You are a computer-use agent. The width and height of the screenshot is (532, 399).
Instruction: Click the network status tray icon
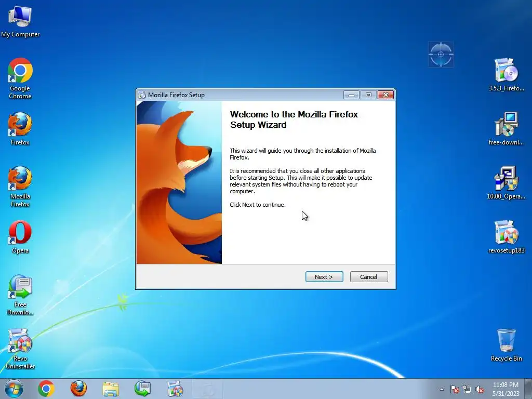click(x=467, y=389)
